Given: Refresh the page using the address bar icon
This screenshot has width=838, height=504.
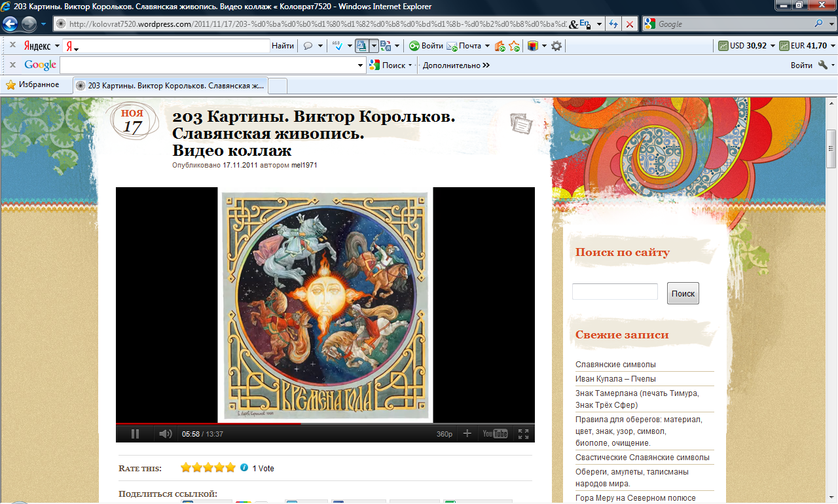Looking at the screenshot, I should (613, 24).
